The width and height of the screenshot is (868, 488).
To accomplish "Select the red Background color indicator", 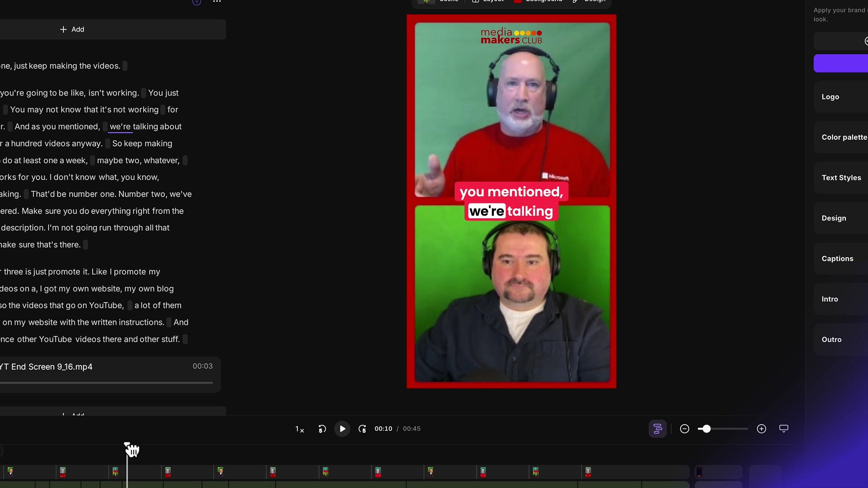I will [517, 1].
